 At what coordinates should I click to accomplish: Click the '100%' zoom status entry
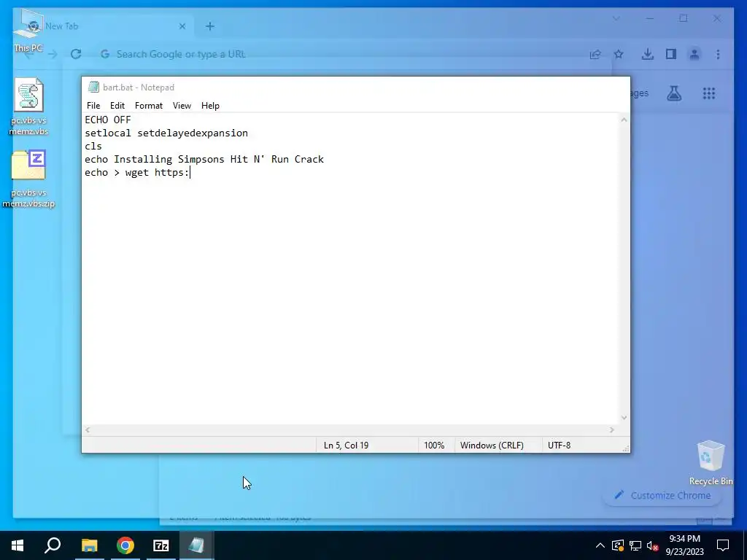tap(434, 446)
